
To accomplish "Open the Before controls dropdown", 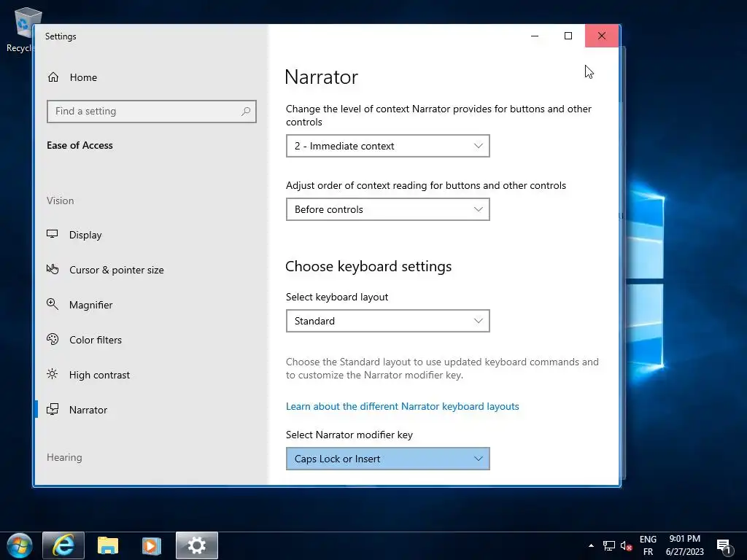I will (x=388, y=209).
